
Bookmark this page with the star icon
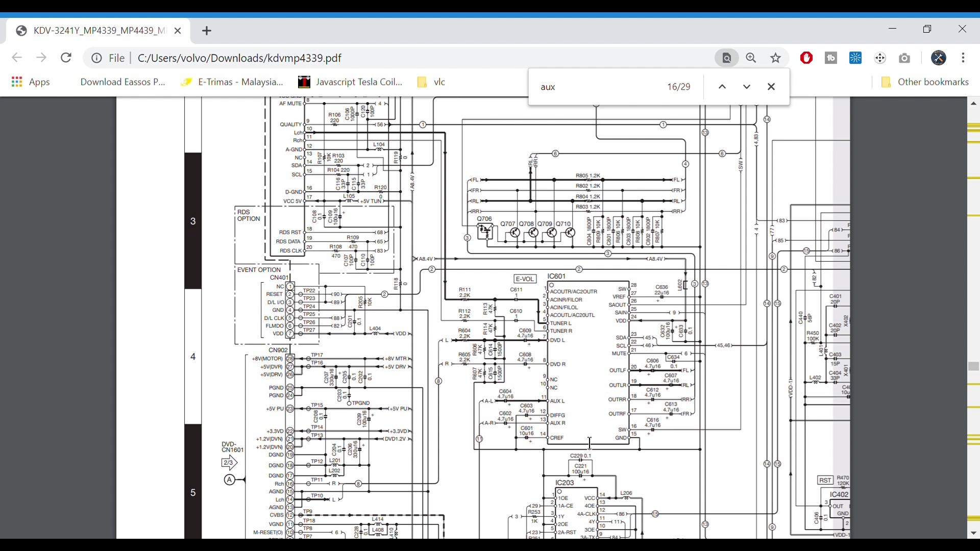(775, 58)
